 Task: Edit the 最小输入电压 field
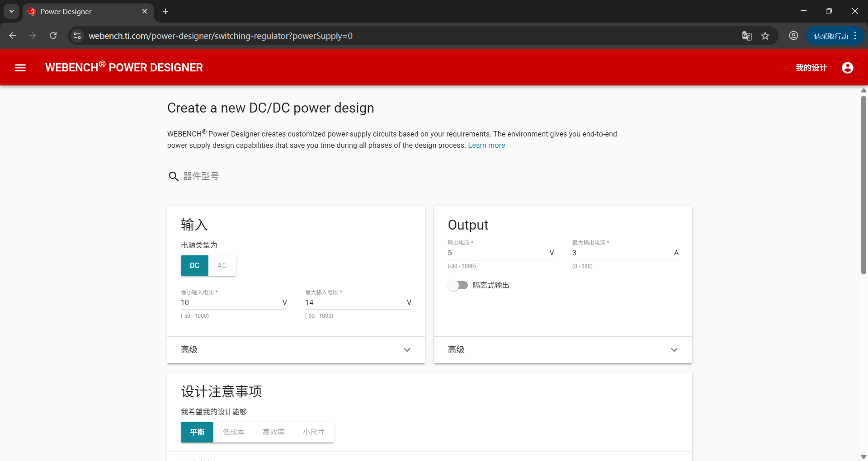pos(234,302)
